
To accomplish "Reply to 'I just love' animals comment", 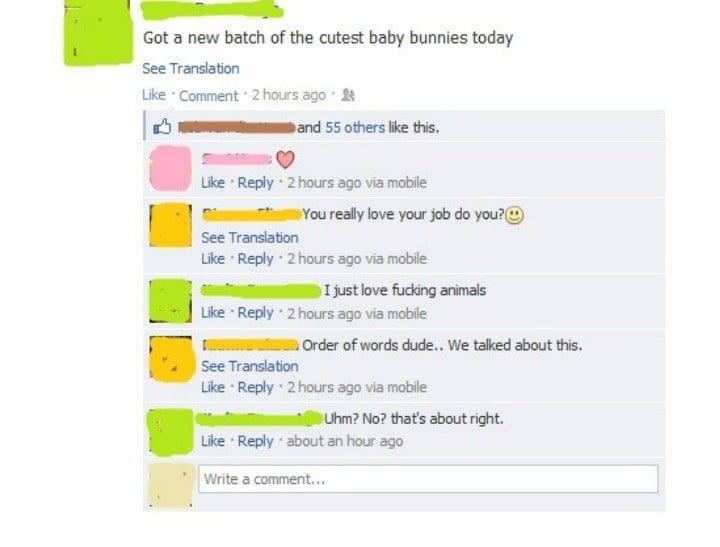I will pos(255,313).
